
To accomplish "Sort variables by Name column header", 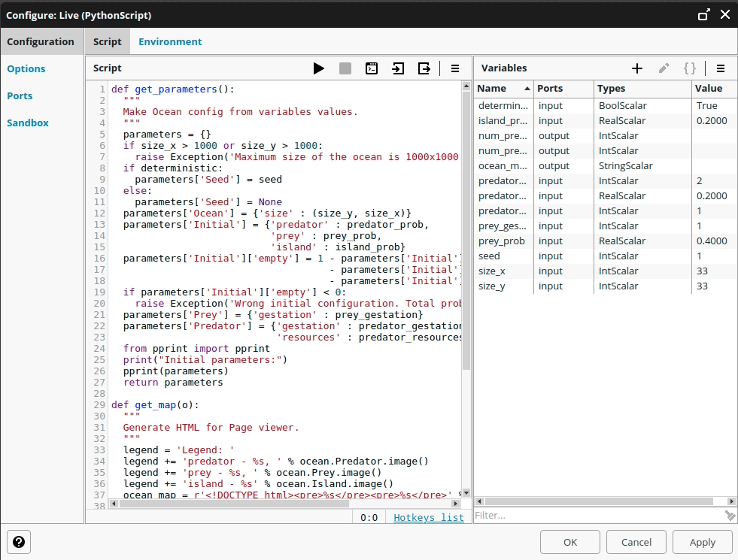I will pyautogui.click(x=503, y=89).
